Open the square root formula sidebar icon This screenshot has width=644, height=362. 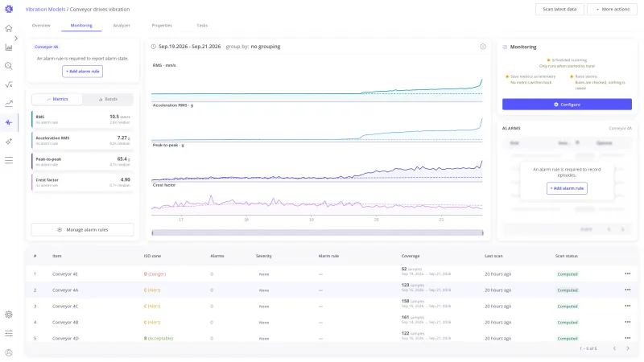pos(9,84)
